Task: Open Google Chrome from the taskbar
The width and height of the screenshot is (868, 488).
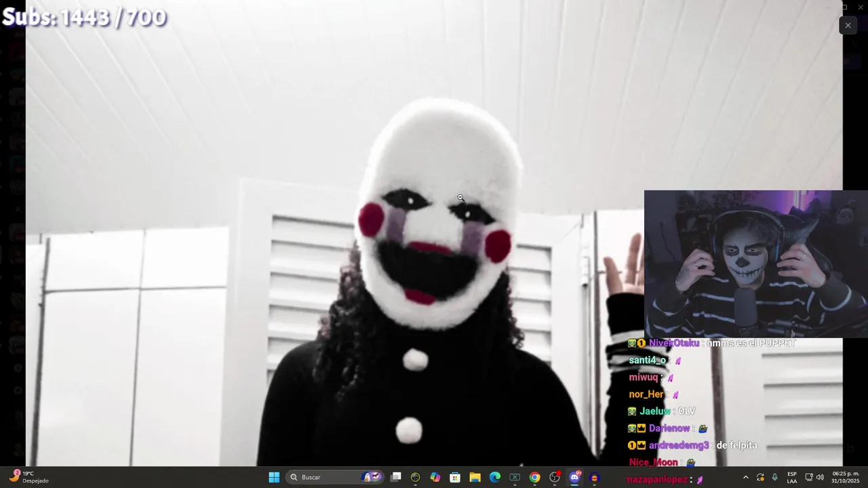Action: 534,477
